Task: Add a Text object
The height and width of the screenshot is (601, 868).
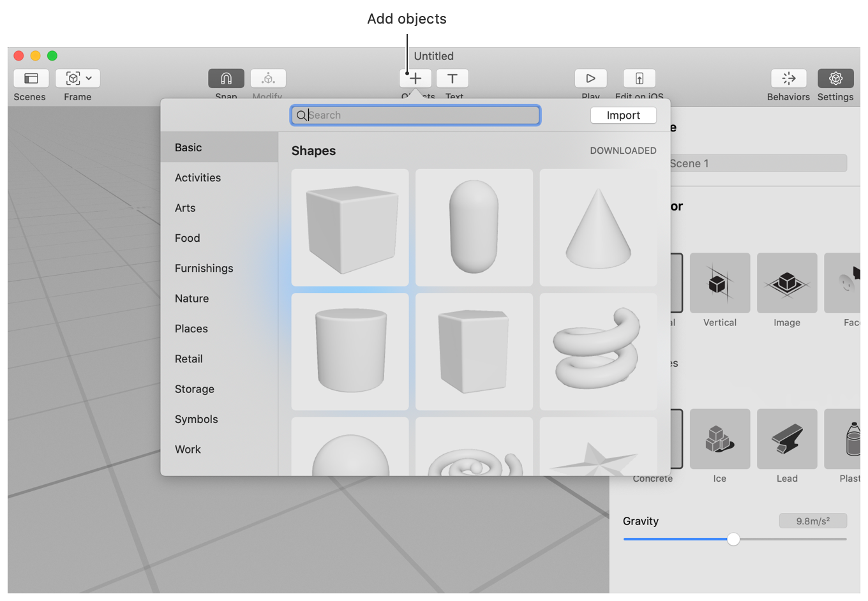Action: [x=453, y=78]
